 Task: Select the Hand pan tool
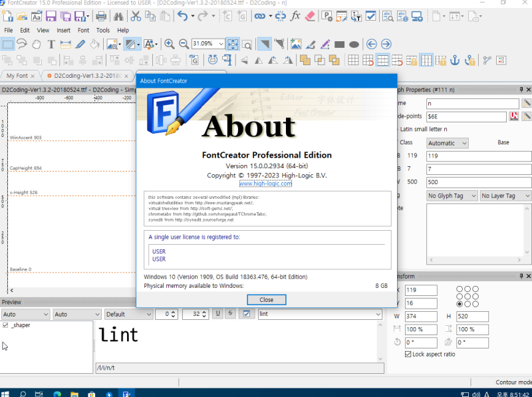[x=37, y=45]
